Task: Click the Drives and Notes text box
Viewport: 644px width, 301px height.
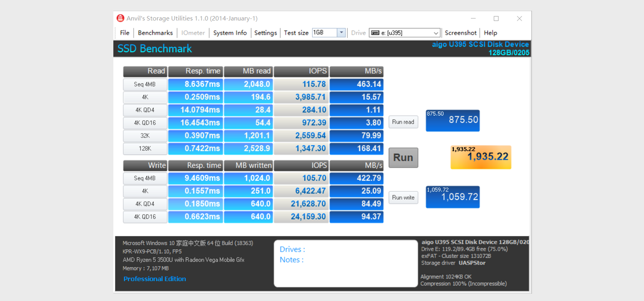Action: pos(346,263)
